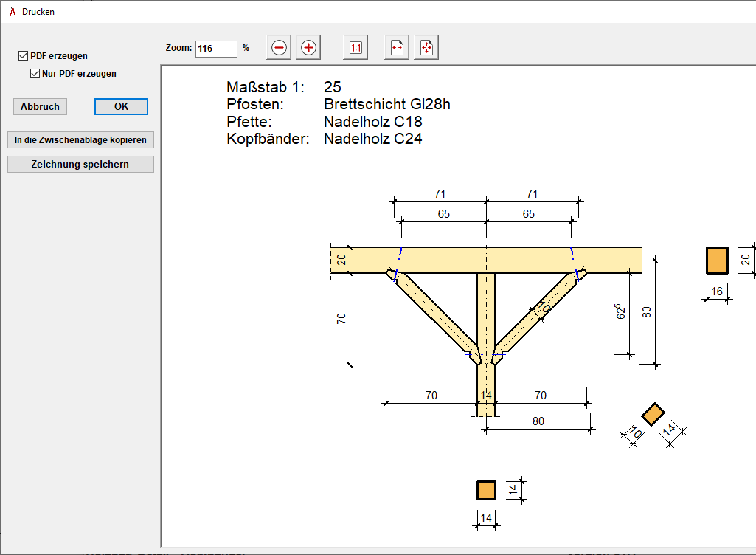Click the rotated 10x14 brace cross-section swatch
This screenshot has width=756, height=555.
click(653, 414)
